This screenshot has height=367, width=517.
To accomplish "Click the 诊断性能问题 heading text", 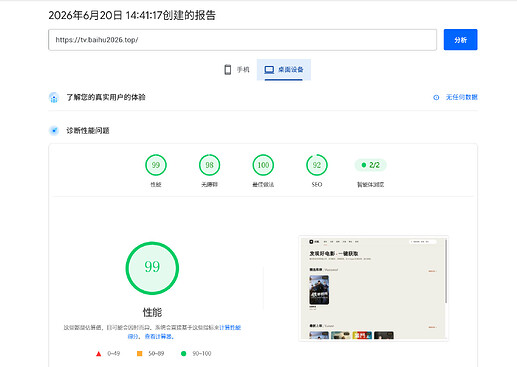I will tap(88, 131).
